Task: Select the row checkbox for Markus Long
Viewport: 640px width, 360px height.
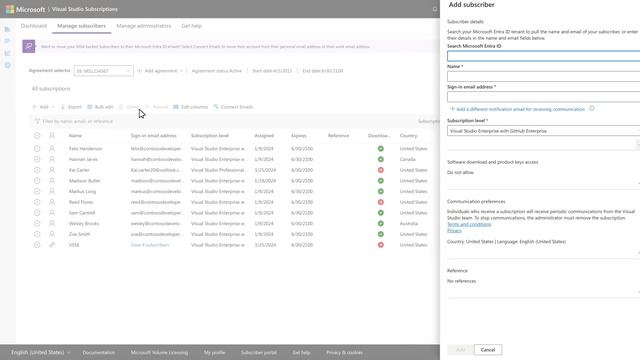Action: pyautogui.click(x=37, y=191)
